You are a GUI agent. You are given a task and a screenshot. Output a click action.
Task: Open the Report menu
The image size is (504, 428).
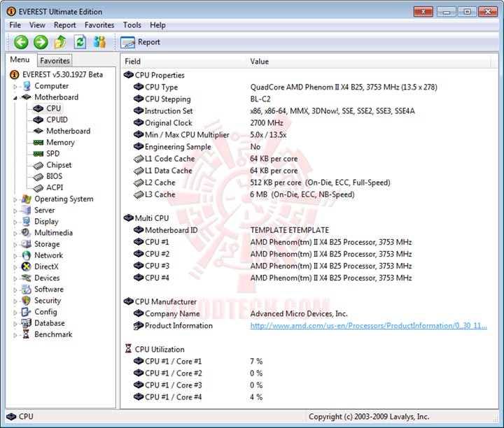tap(64, 25)
